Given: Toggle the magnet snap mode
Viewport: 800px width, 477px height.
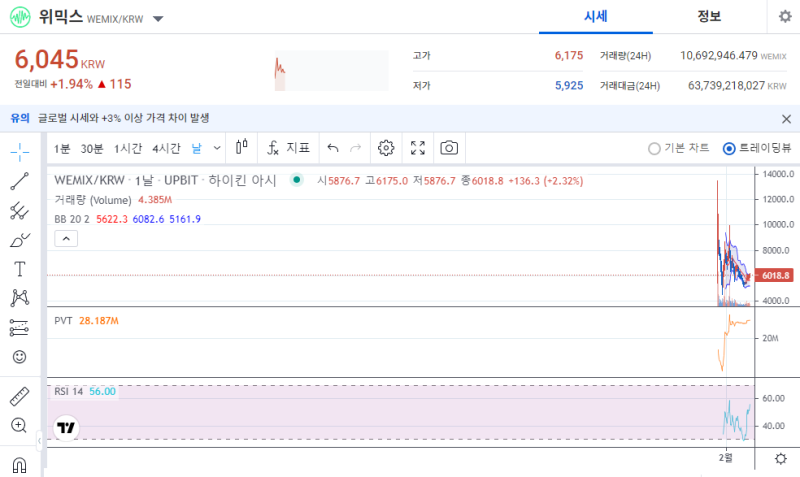Looking at the screenshot, I should coord(19,465).
